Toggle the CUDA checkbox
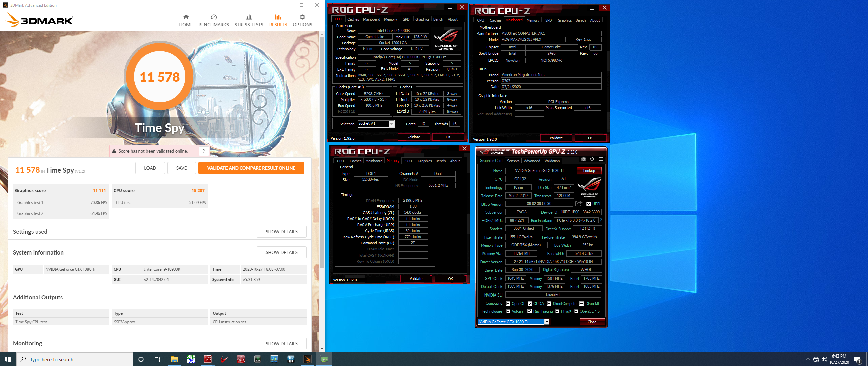 tap(530, 304)
